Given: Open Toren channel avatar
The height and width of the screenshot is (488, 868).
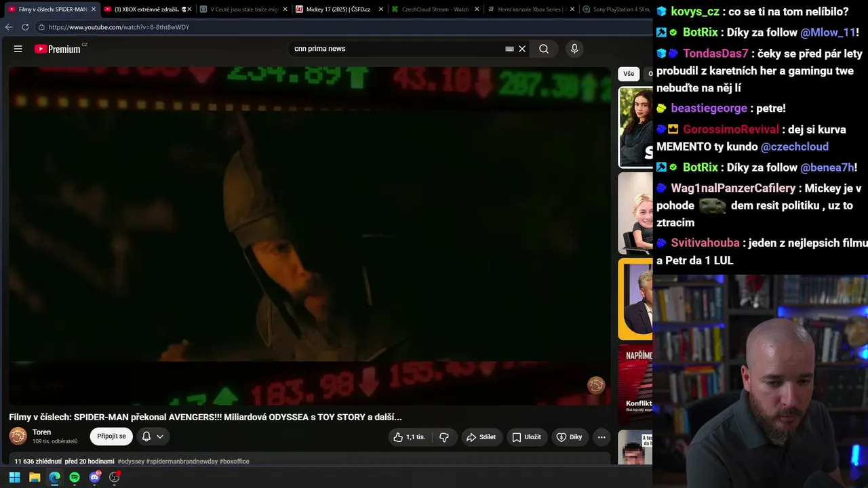Looking at the screenshot, I should pyautogui.click(x=18, y=436).
